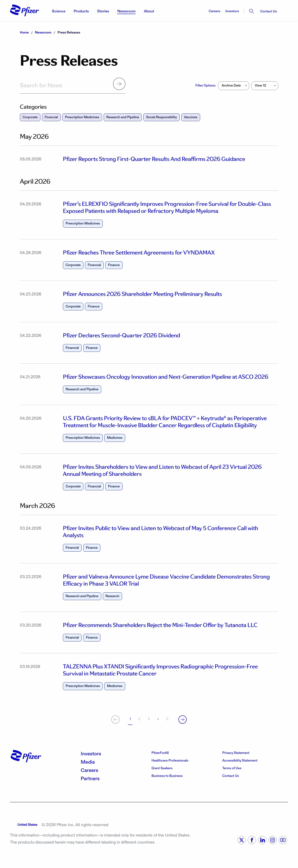This screenshot has width=298, height=868.
Task: Click the Pfizer logo in the header
Action: coord(24,10)
